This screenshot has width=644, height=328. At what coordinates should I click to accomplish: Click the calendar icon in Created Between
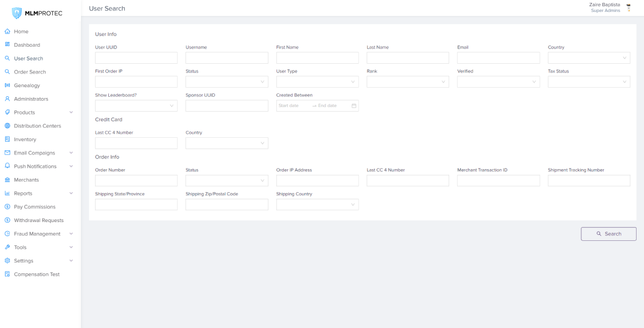tap(354, 106)
